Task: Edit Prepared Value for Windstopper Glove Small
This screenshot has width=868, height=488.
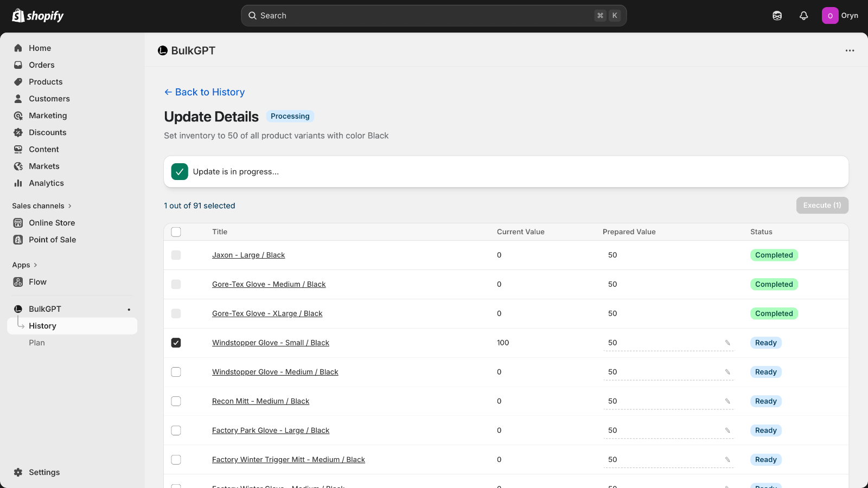Action: [x=727, y=343]
